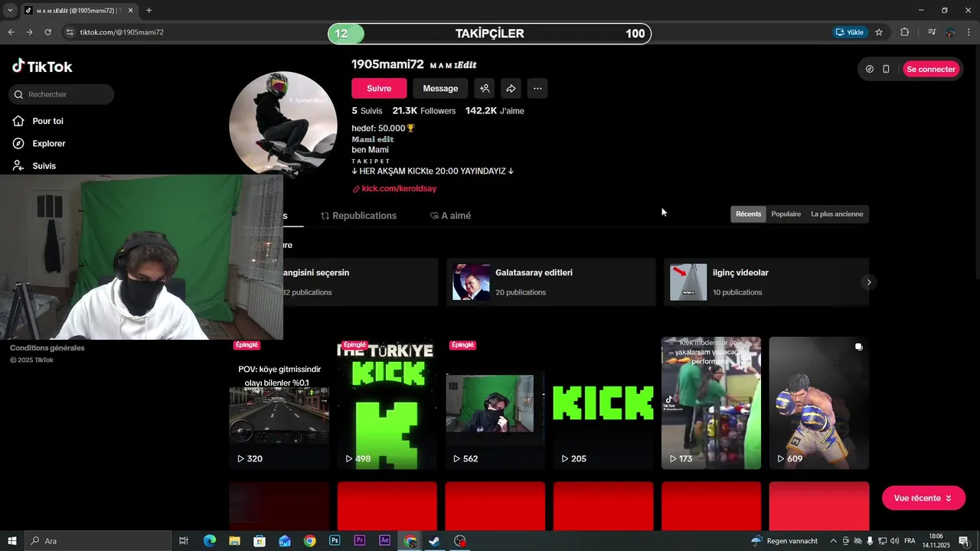980x551 pixels.
Task: Open Task View on the taskbar
Action: point(184,541)
